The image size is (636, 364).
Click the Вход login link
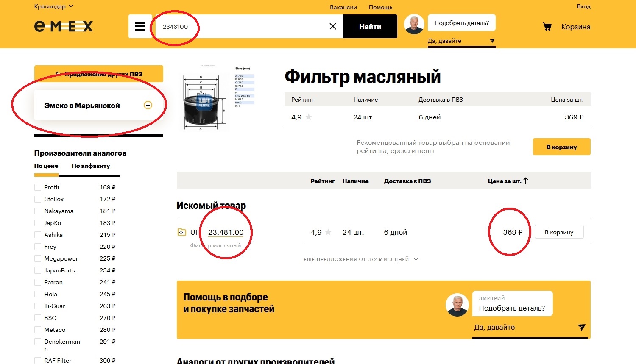583,6
